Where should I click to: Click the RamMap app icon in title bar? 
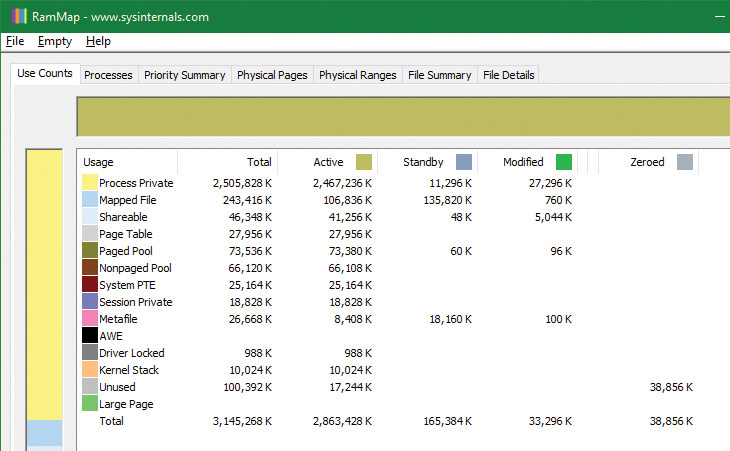18,16
